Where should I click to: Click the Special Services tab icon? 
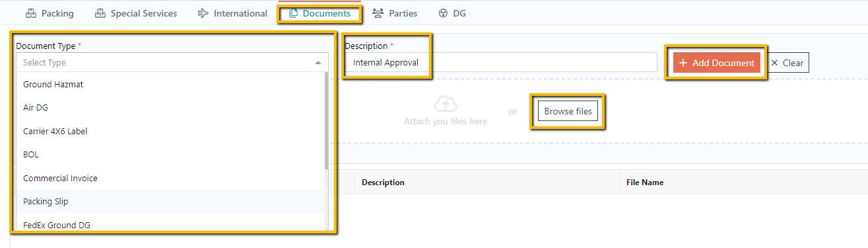coord(100,13)
